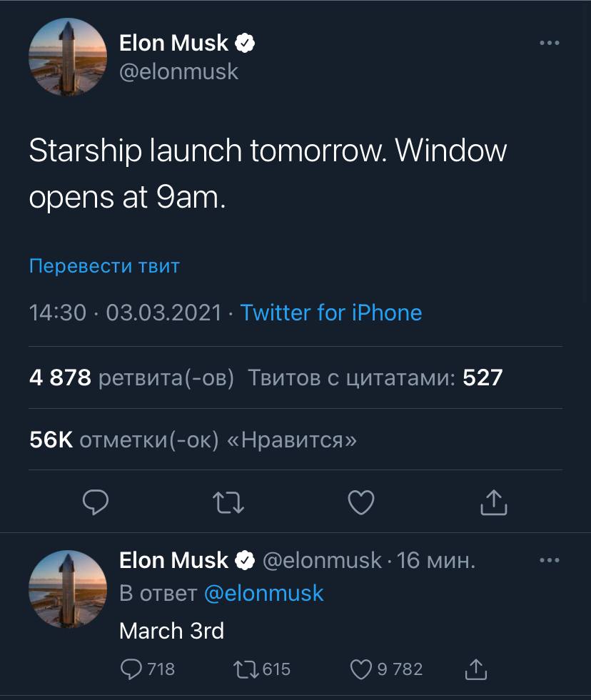
Task: Open more options for the main tweet
Action: pos(549,44)
